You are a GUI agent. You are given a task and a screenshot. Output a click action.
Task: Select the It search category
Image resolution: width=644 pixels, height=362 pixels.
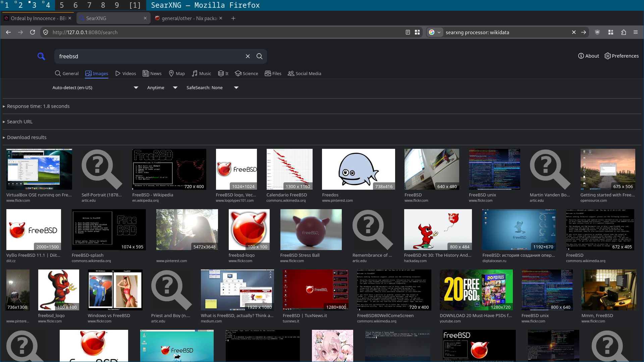[x=223, y=73]
